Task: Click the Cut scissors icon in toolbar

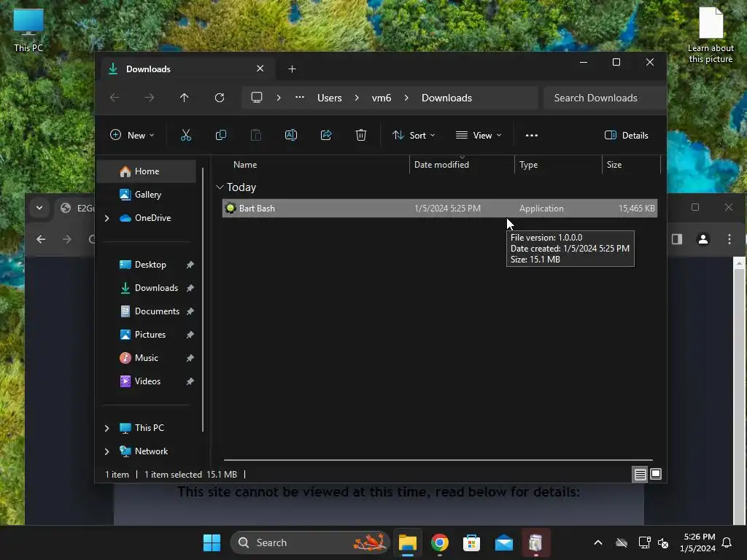Action: click(x=186, y=135)
